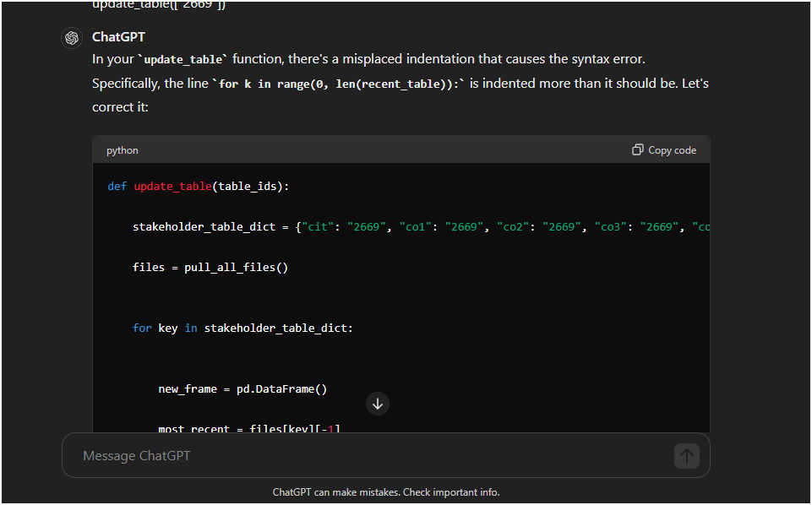
Task: Click the for key in stakeholder_table_dict: line
Action: tap(243, 328)
